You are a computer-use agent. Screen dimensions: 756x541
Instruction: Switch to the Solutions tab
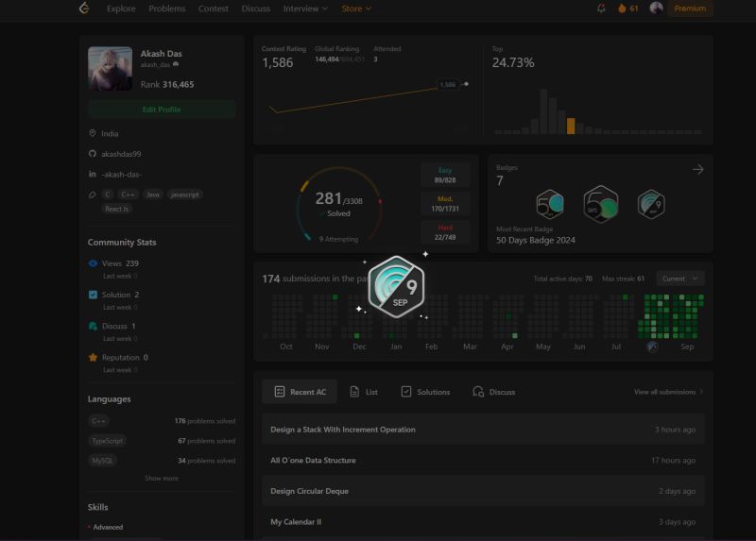point(425,392)
